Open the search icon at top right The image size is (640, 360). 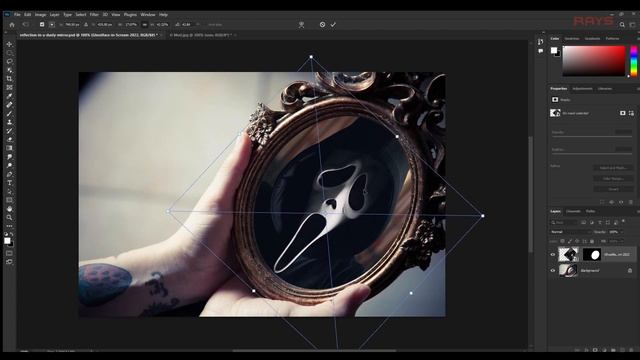tap(622, 24)
